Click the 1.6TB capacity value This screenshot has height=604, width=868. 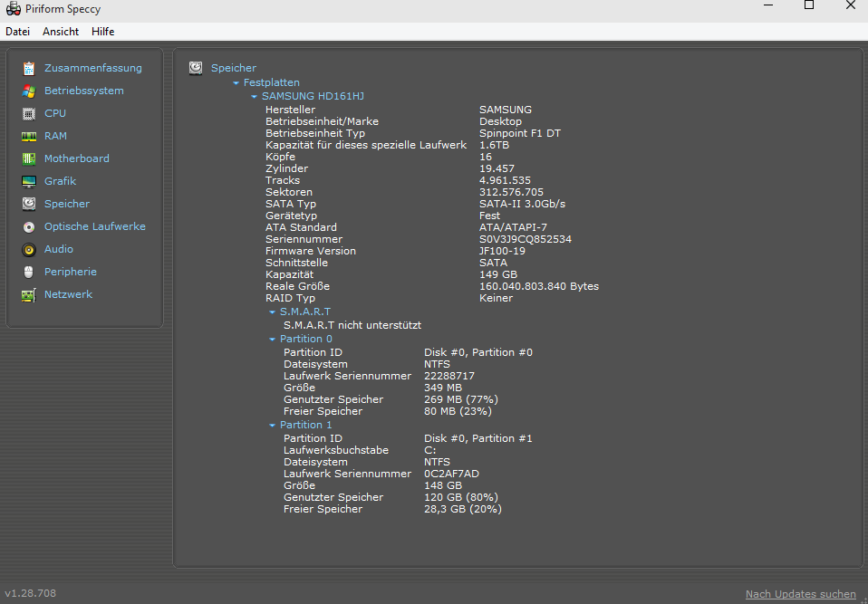(495, 146)
